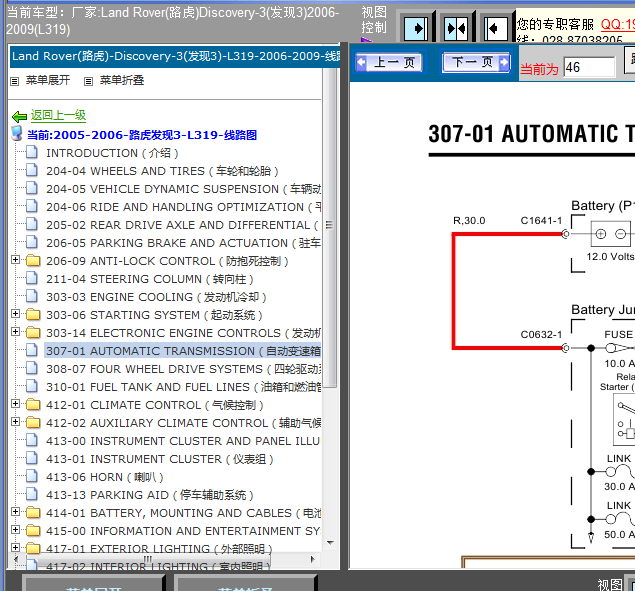
Task: Collapse all menus with 菜单折叠
Action: click(122, 80)
